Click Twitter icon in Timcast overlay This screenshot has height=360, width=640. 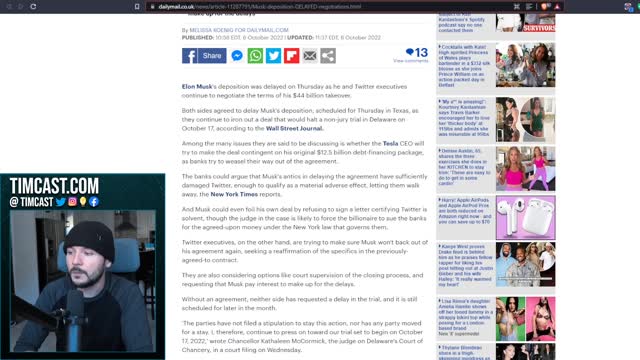point(61,202)
